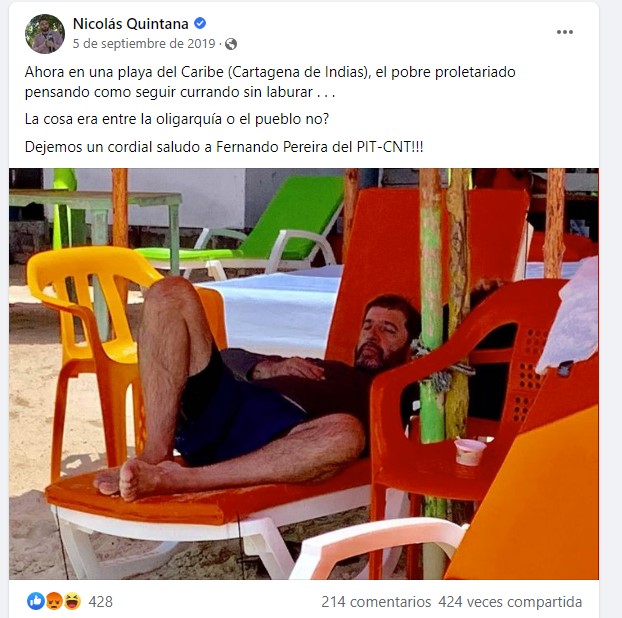Open the 214 comentarios link

(376, 602)
